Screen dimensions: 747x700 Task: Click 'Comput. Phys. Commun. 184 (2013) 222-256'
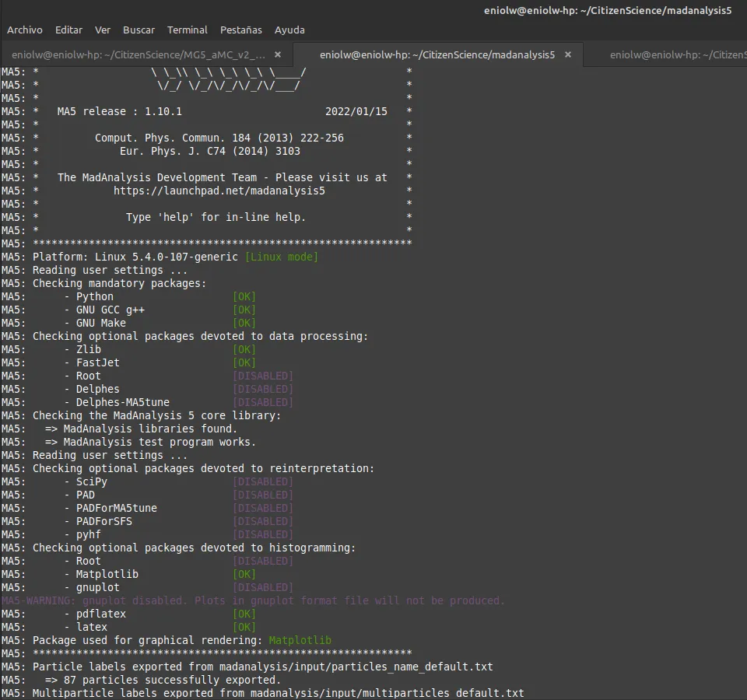219,138
